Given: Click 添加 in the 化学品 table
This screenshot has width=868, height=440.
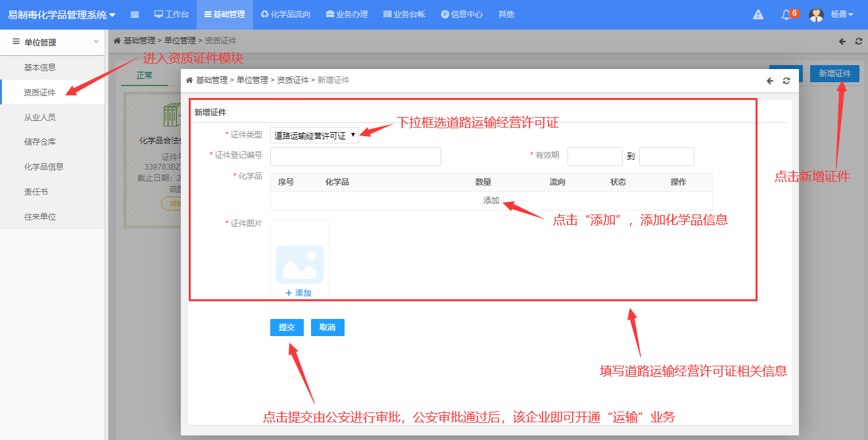Looking at the screenshot, I should (x=491, y=201).
